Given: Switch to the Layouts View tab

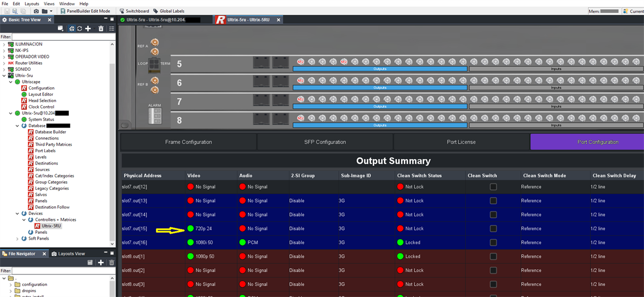Looking at the screenshot, I should pyautogui.click(x=68, y=254).
